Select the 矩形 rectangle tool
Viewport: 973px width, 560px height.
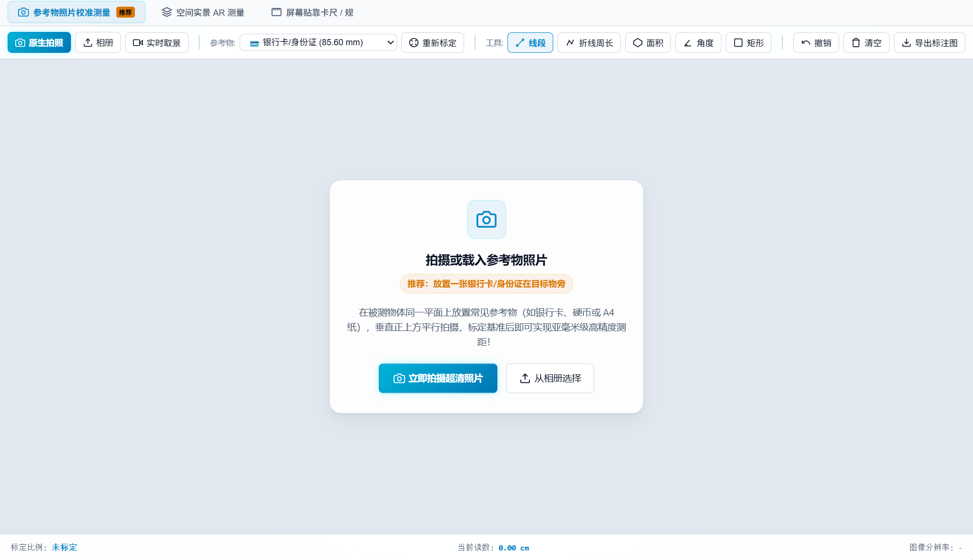pyautogui.click(x=749, y=43)
